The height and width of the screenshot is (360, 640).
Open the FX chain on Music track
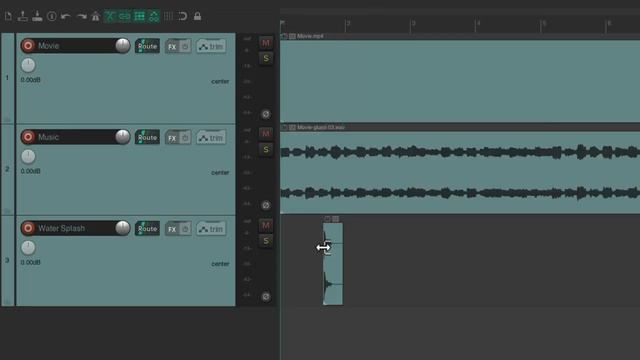pos(172,138)
